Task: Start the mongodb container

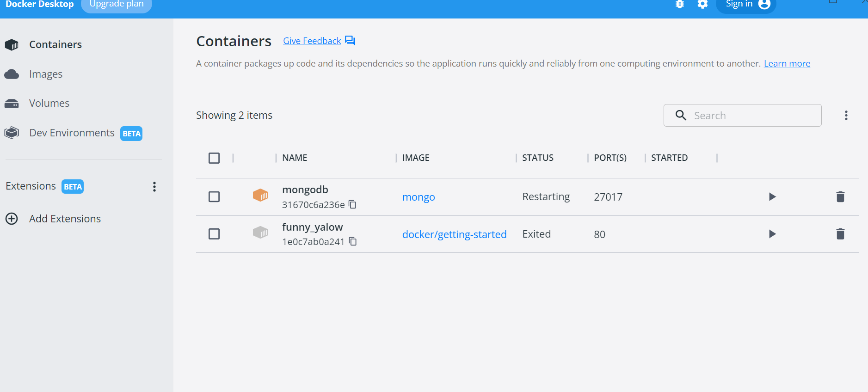Action: pyautogui.click(x=772, y=197)
